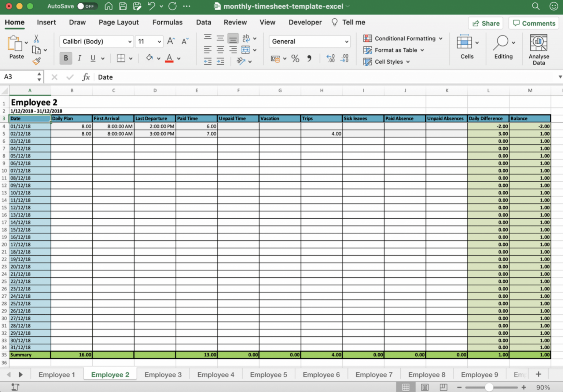Apply a fill color to cells
The width and height of the screenshot is (563, 392).
[150, 58]
